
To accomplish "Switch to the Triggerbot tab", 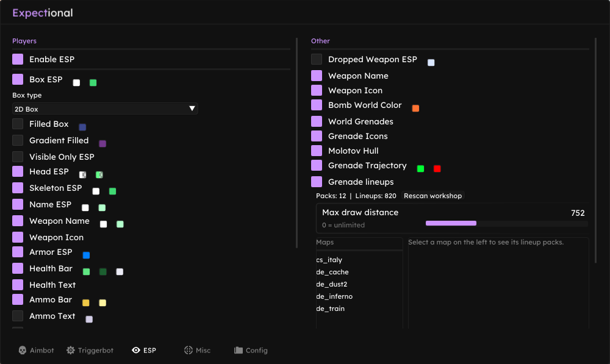I will [90, 351].
